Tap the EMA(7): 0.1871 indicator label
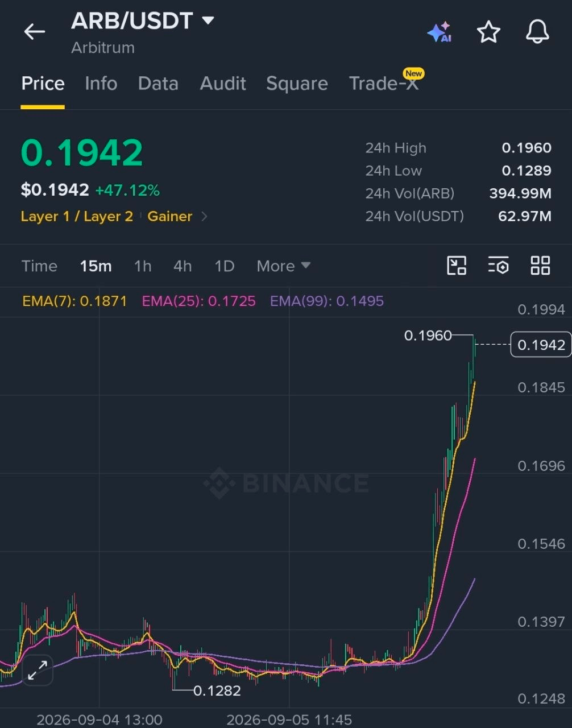572x728 pixels. pyautogui.click(x=74, y=301)
